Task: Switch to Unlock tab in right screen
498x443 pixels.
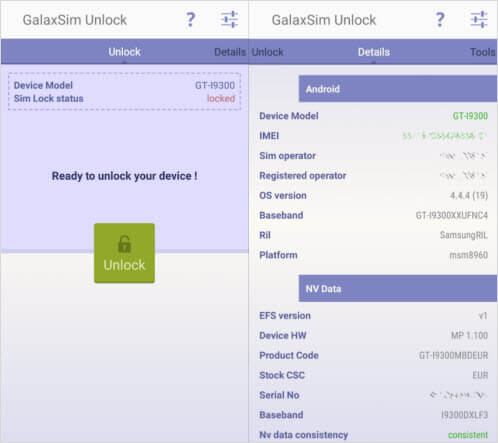Action: 267,52
